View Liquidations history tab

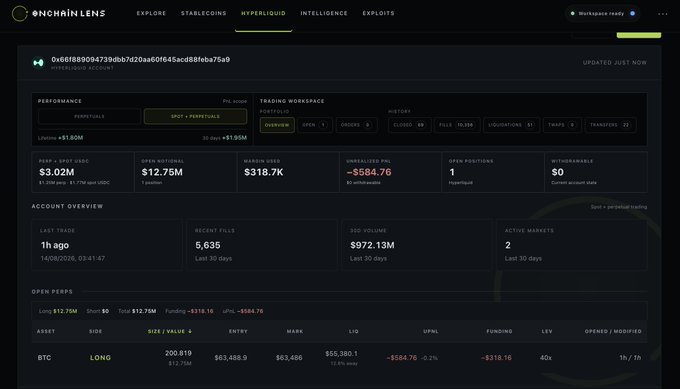[511, 125]
